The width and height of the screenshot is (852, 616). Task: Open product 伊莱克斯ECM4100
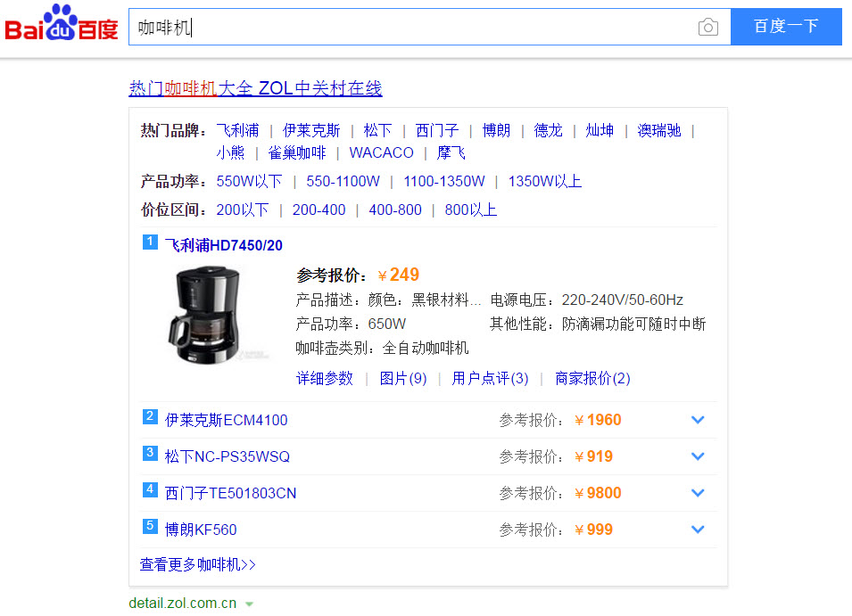226,420
